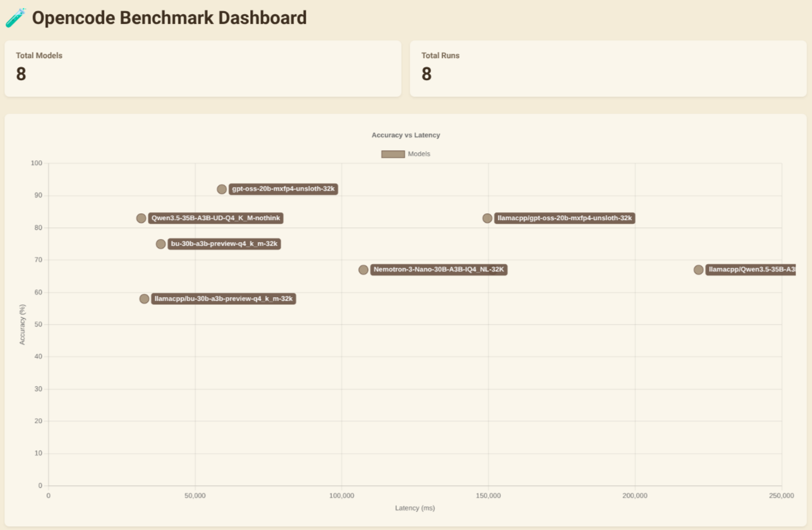Click the Nemotron-3-Nano-30B-A3B-IQ4_NL-32K label tag
Viewport: 812px width, 530px height.
[x=438, y=270]
